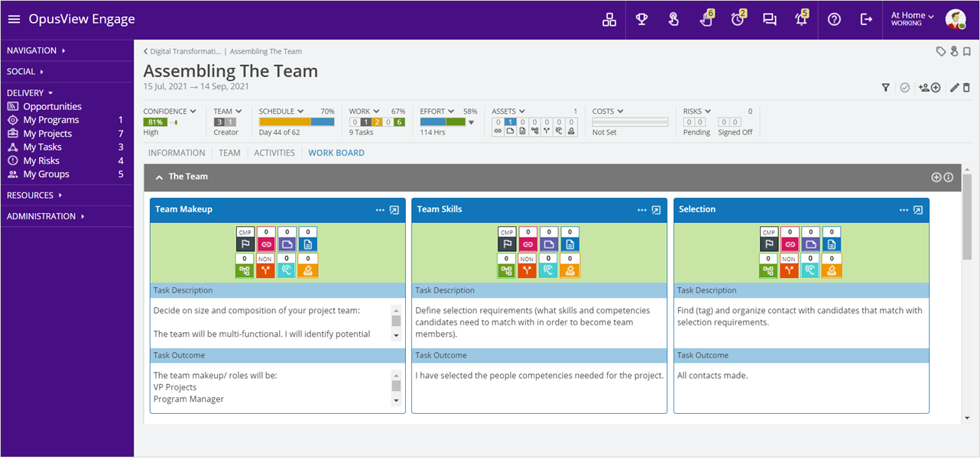Open the trophy achievements icon

tap(641, 20)
